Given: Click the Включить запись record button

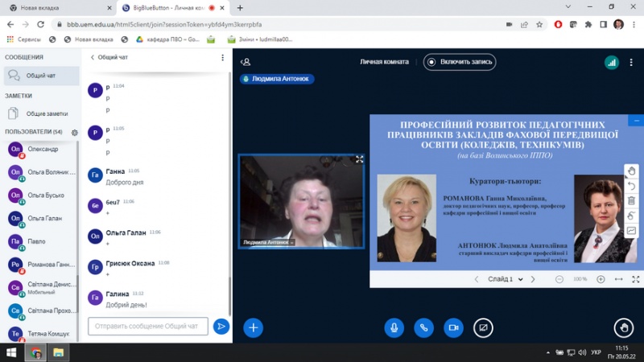Looking at the screenshot, I should [x=460, y=62].
